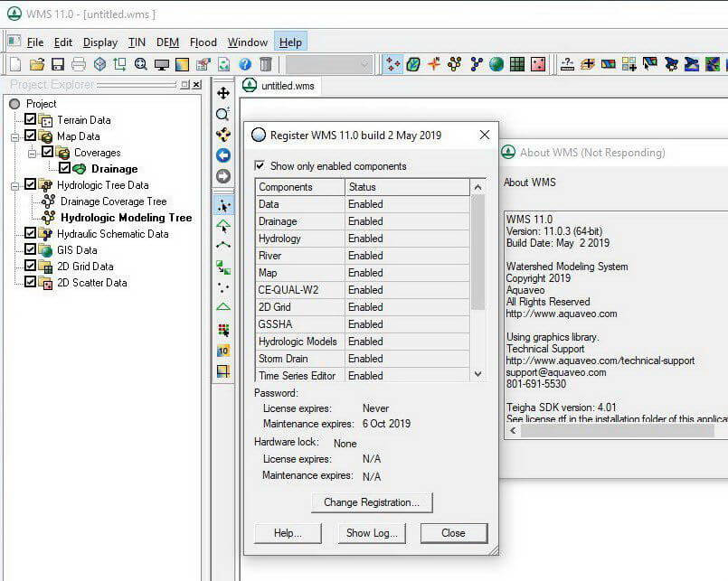Activate the Zoom magnifier tool

point(223,114)
